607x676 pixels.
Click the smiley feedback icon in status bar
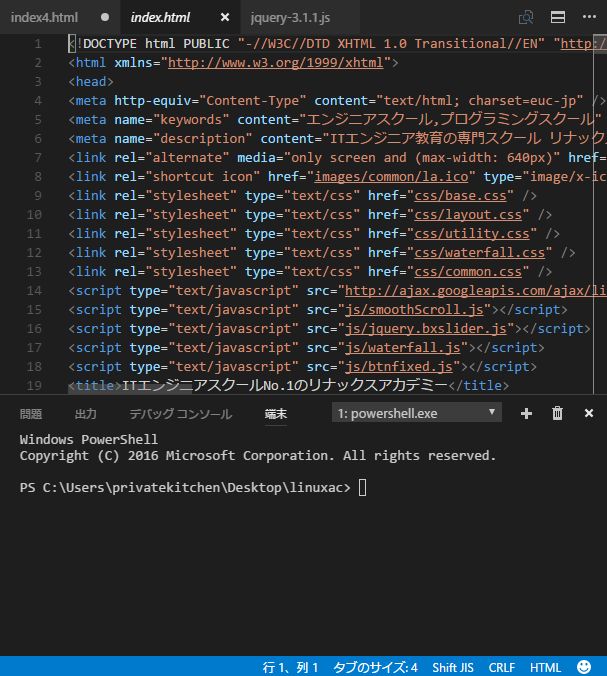pos(584,667)
